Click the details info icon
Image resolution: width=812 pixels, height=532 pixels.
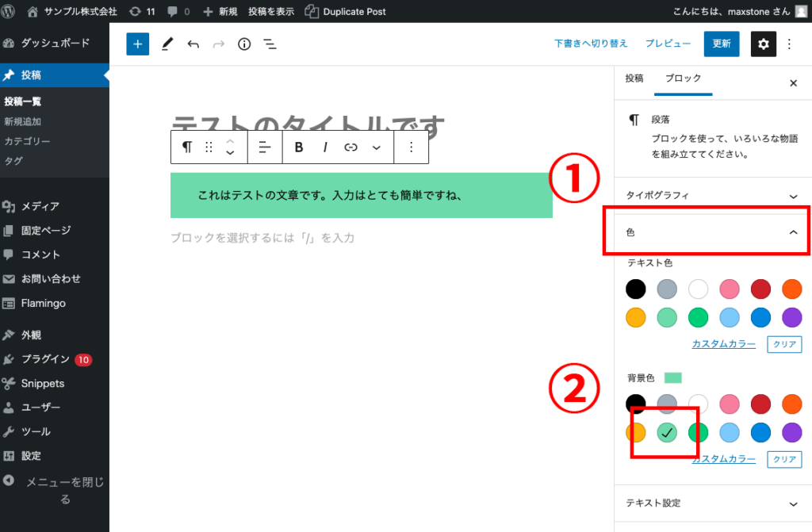[x=244, y=44]
